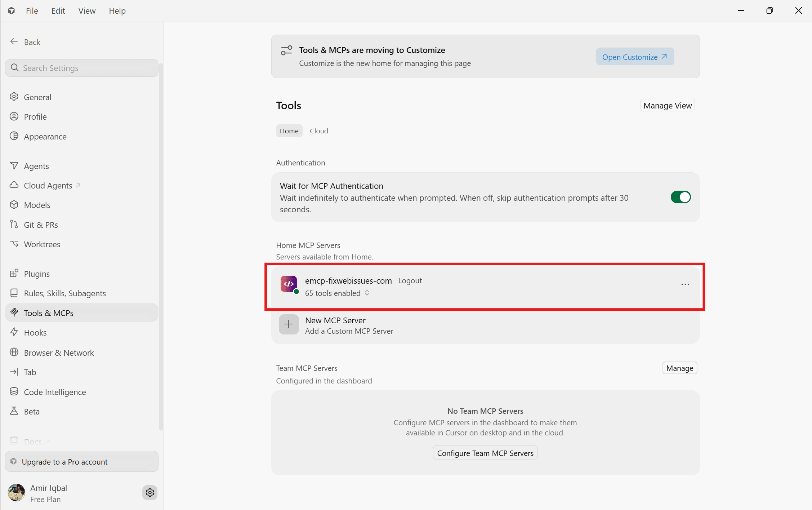Screen dimensions: 812x510
Task: Click the emcp-fixwebissues-com server logo
Action: pyautogui.click(x=289, y=284)
